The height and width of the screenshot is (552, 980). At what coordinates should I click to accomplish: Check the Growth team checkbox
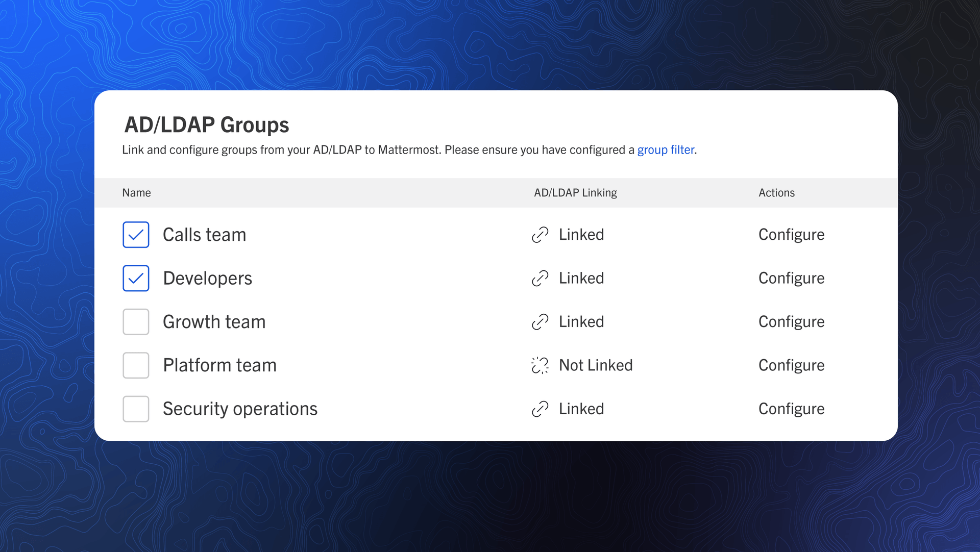coord(136,322)
